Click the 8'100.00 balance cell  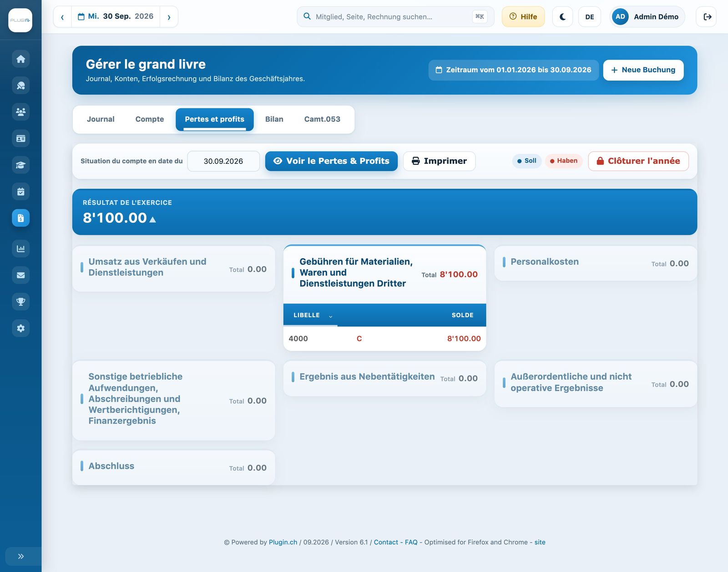point(464,339)
